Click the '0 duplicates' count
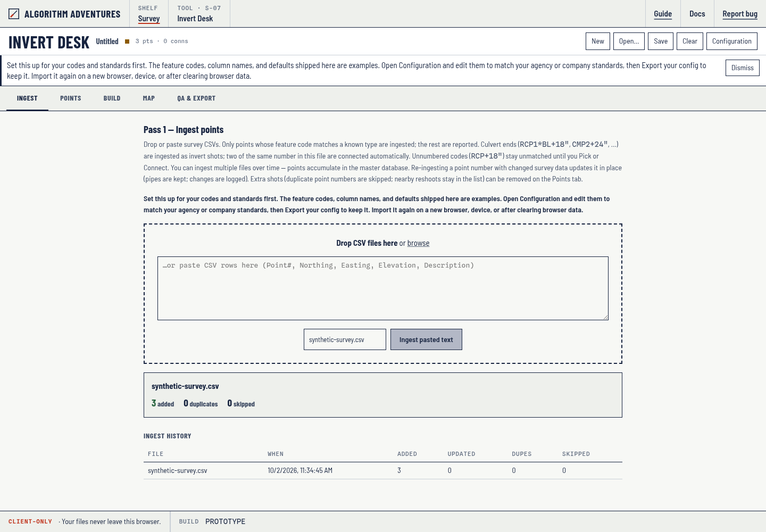This screenshot has height=532, width=766. point(201,403)
